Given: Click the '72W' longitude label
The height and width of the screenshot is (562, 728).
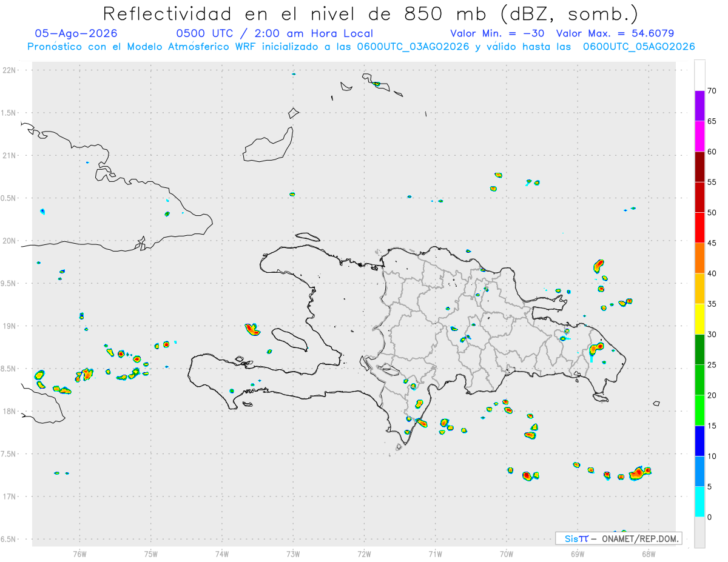Looking at the screenshot, I should point(364,554).
